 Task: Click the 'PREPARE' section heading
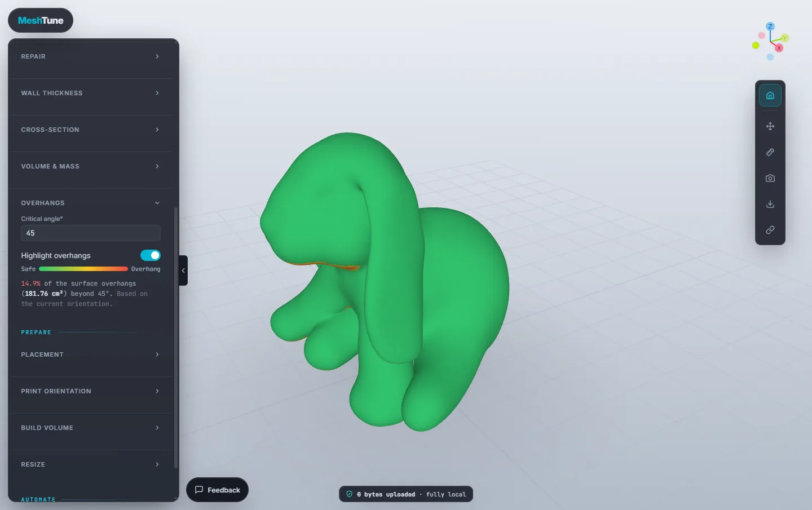pos(36,332)
